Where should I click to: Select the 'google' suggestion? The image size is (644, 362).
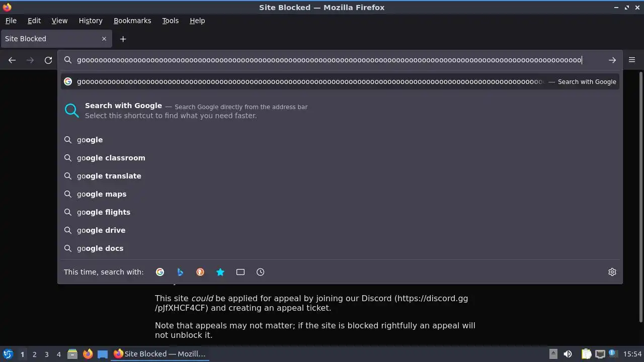pos(340,140)
